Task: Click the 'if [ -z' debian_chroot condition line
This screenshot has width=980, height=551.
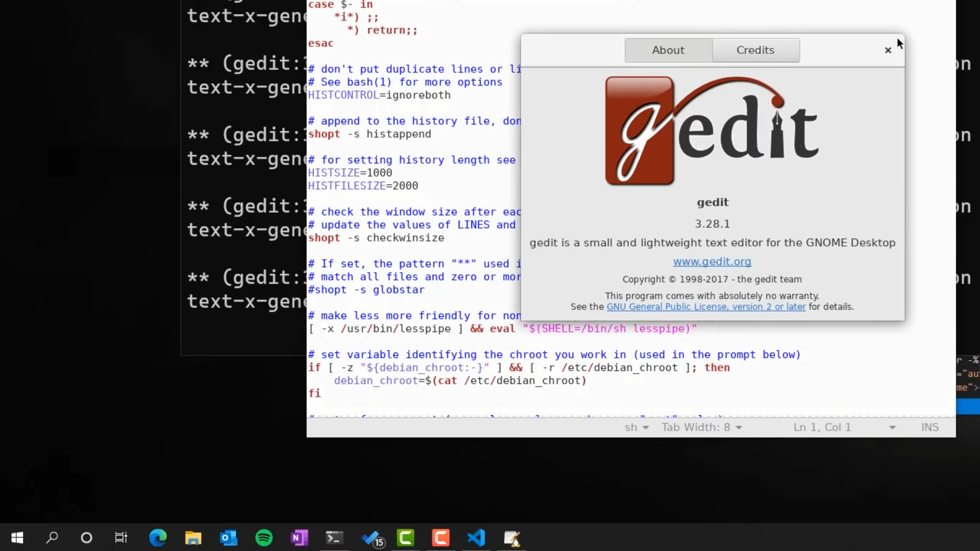Action: coord(518,368)
